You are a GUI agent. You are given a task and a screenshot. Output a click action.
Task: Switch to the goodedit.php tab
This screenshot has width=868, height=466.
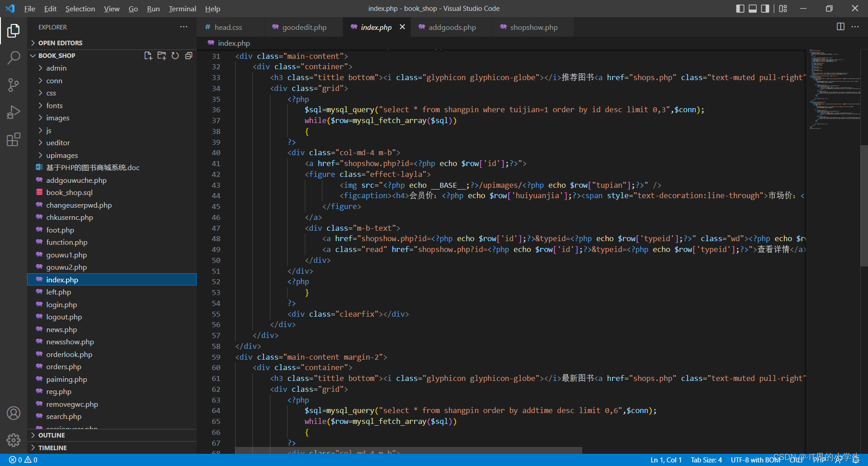[304, 27]
